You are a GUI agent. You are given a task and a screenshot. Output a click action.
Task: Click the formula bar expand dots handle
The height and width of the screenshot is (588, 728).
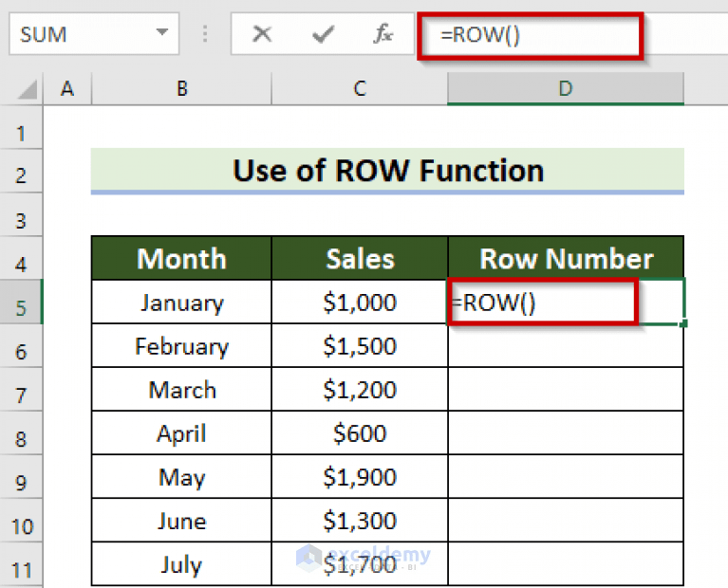[205, 34]
